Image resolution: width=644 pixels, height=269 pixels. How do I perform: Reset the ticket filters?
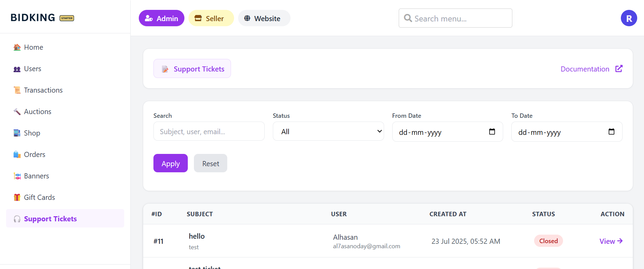coord(211,163)
